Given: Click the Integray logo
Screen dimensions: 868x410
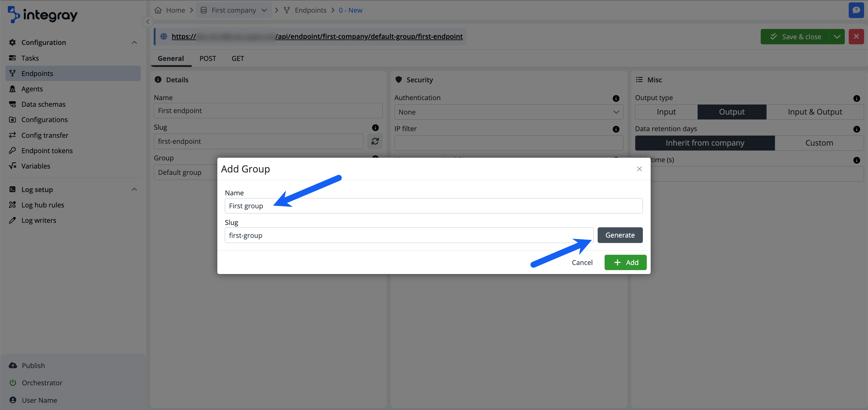Looking at the screenshot, I should tap(42, 14).
